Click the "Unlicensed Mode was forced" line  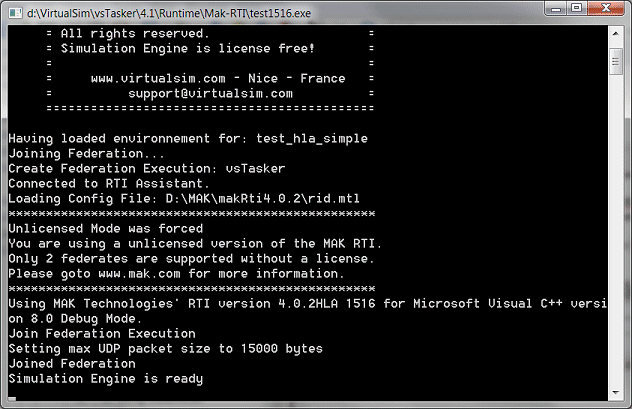(x=105, y=228)
